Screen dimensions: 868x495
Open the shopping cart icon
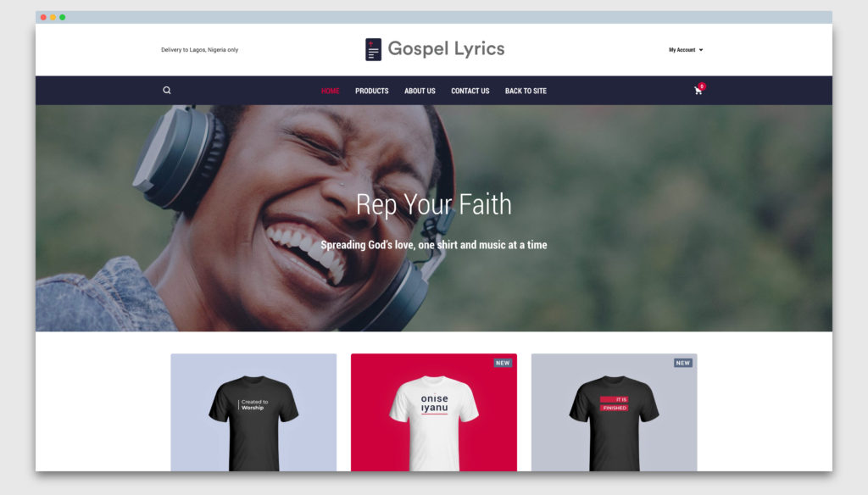click(698, 91)
